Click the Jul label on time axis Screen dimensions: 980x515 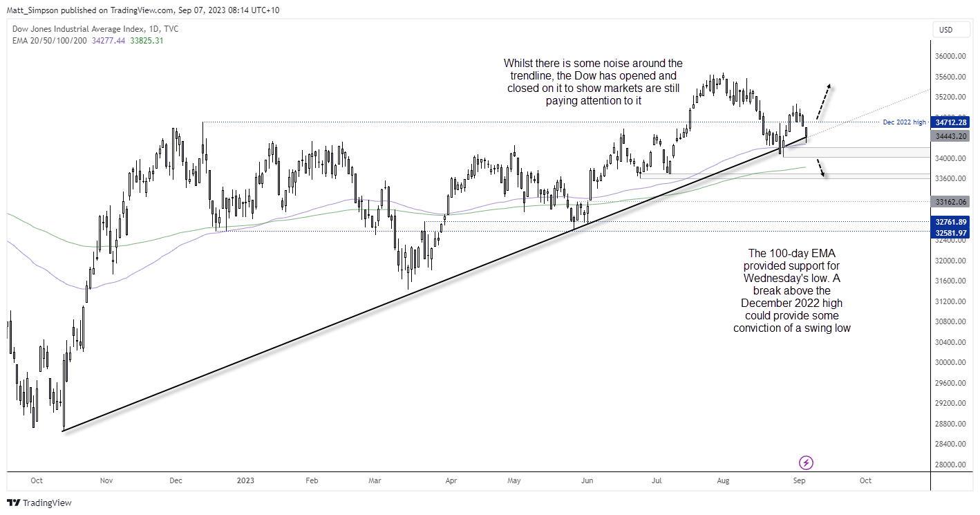tap(657, 480)
